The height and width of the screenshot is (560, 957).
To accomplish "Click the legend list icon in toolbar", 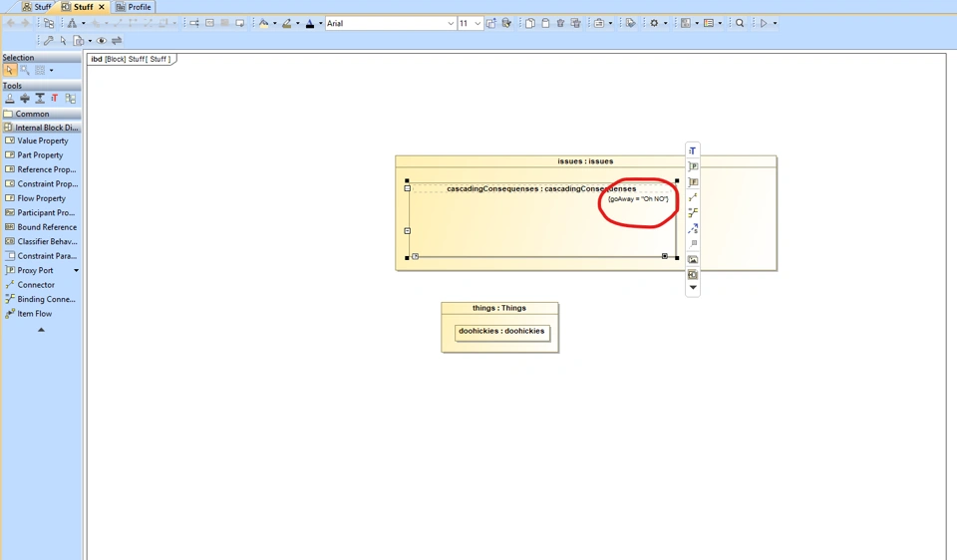I will 709,23.
